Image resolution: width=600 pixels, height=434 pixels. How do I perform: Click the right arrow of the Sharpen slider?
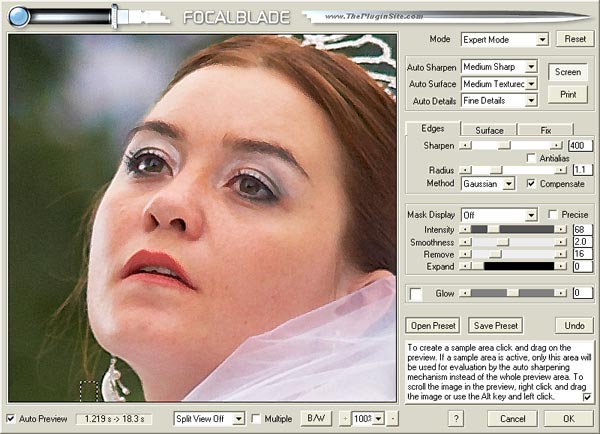(x=557, y=145)
